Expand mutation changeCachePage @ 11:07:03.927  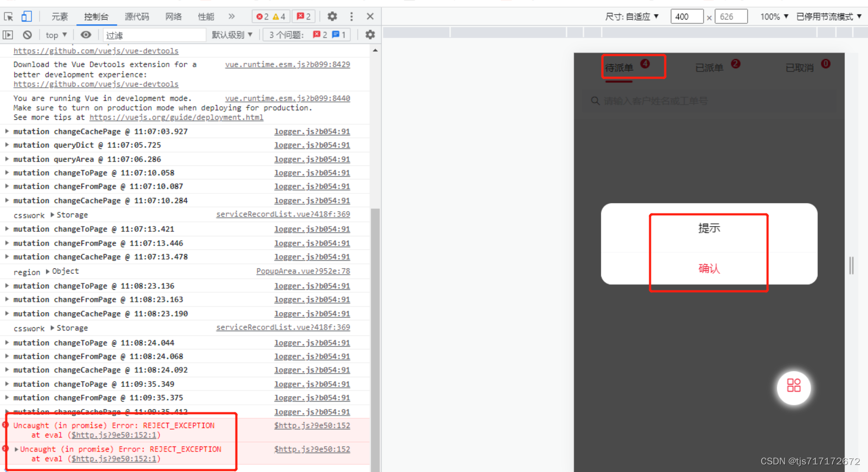(x=6, y=132)
